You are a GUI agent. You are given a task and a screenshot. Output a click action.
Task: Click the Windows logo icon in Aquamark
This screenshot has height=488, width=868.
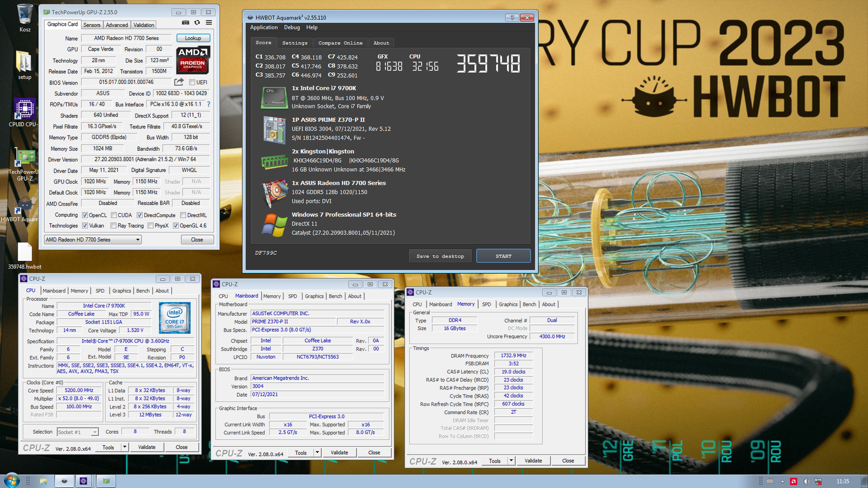[x=274, y=225]
